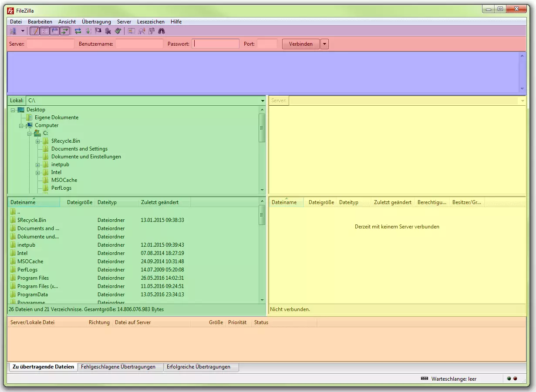The width and height of the screenshot is (536, 392).
Task: Open the Bearbeiten menu
Action: click(x=40, y=22)
